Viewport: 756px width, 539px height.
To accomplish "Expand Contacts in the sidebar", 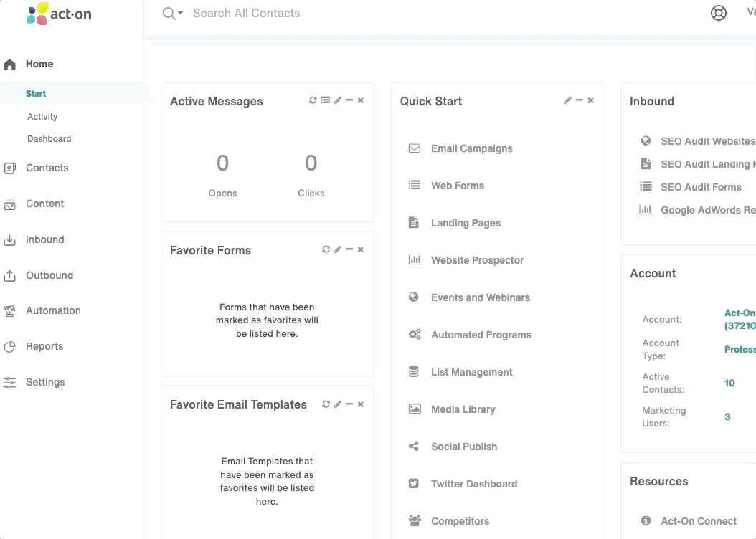I will 47,168.
